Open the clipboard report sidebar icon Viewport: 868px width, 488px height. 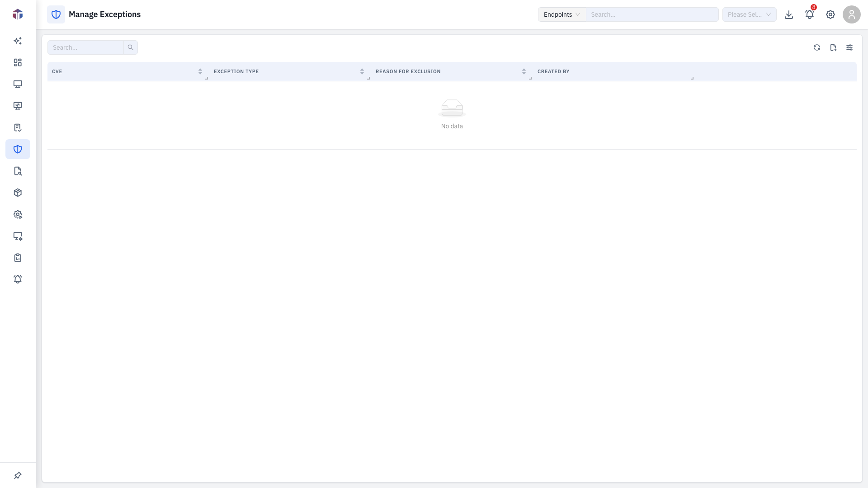tap(18, 258)
